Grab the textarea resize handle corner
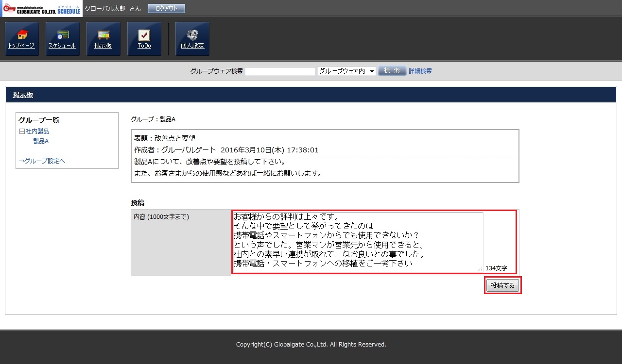 click(x=480, y=269)
